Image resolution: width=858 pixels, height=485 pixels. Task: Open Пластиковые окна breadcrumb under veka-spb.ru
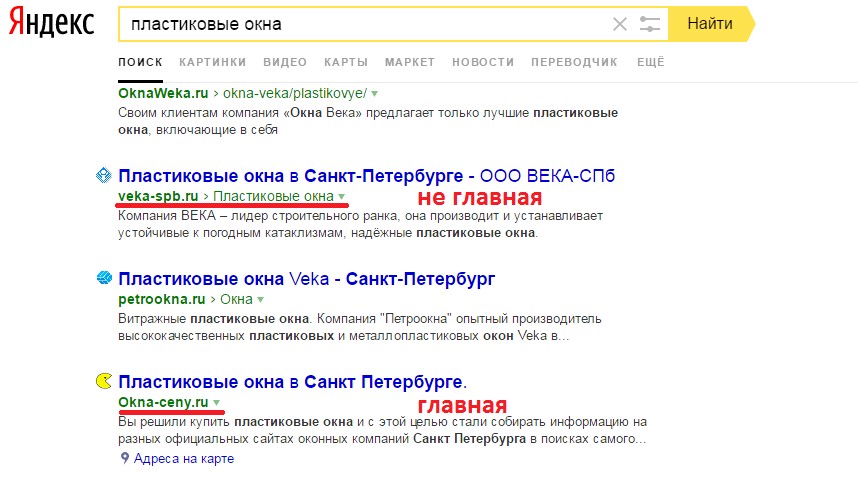click(273, 196)
